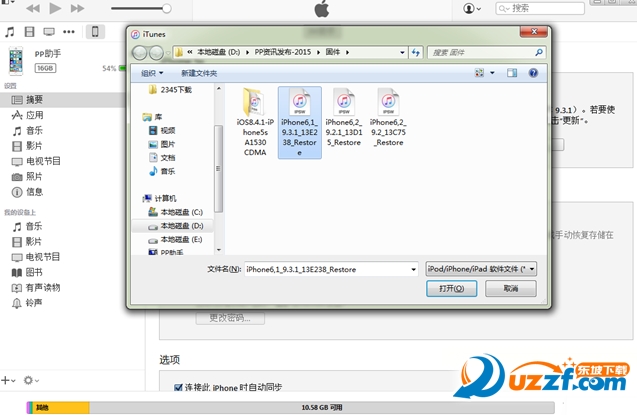637x415 pixels.
Task: Click the storage capacity bar
Action: tap(290, 407)
